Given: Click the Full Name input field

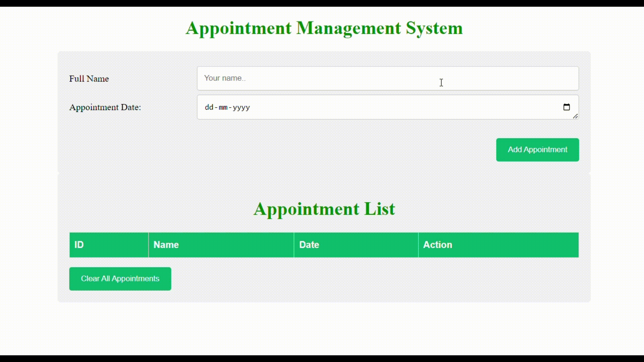Looking at the screenshot, I should (388, 78).
